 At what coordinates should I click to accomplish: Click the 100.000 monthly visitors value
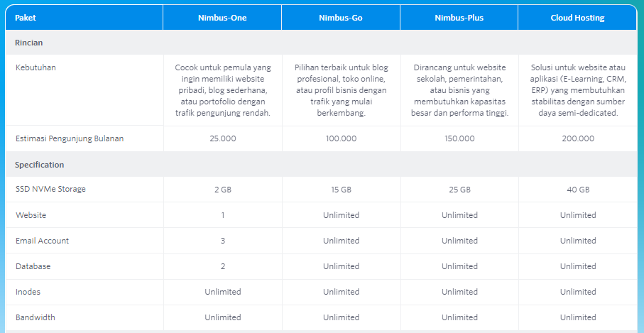pos(342,138)
